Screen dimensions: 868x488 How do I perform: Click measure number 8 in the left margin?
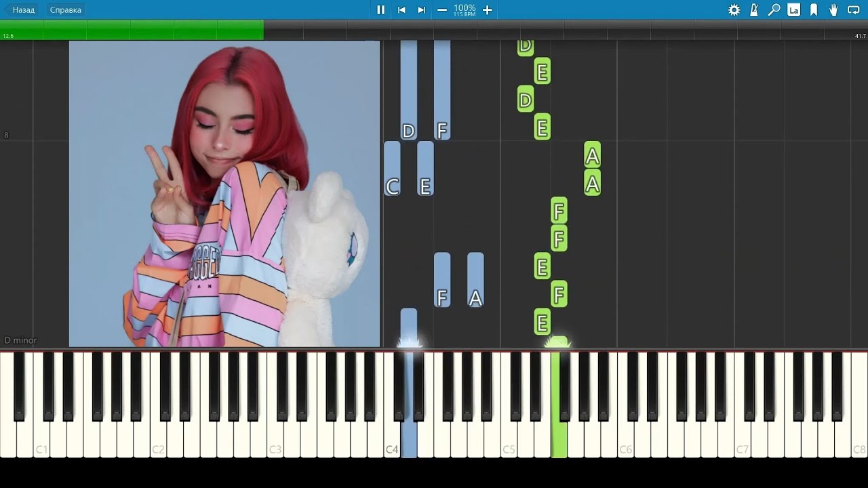pyautogui.click(x=6, y=135)
